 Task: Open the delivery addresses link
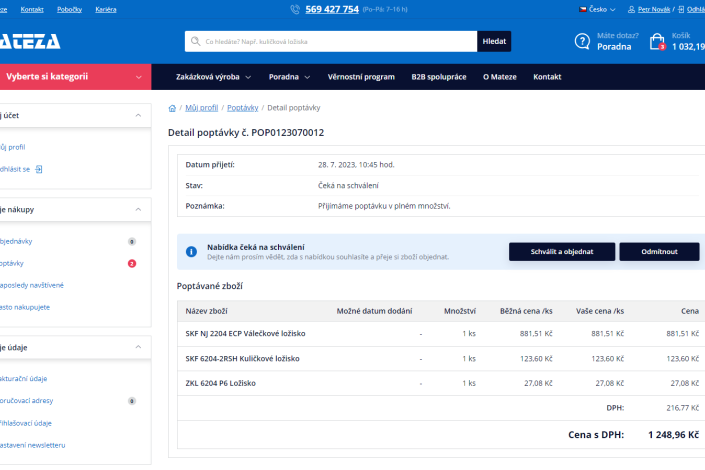pos(27,401)
